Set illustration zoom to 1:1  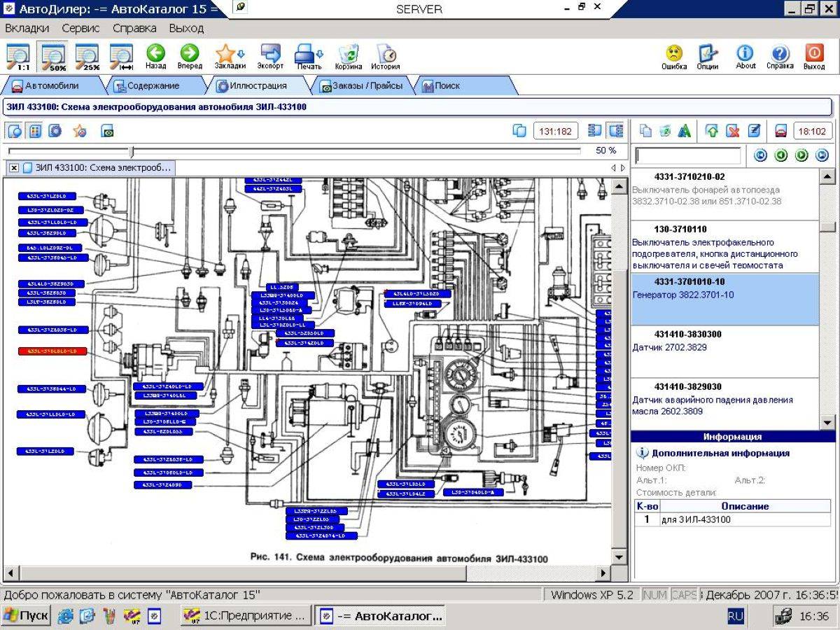(18, 56)
